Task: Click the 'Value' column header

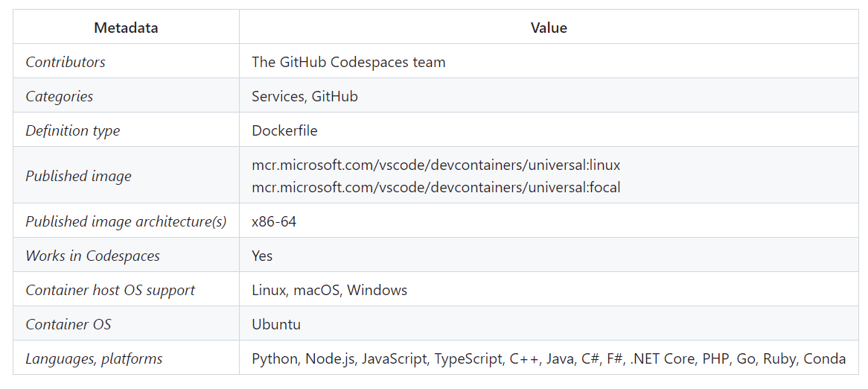Action: point(549,28)
